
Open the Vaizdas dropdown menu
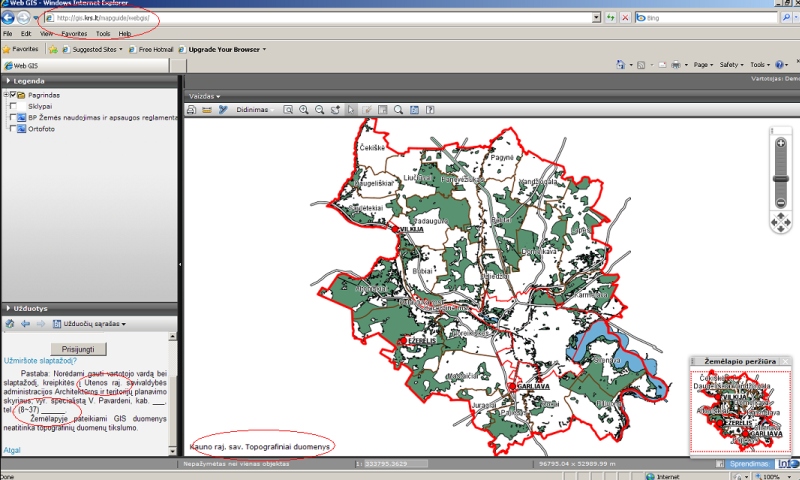pyautogui.click(x=204, y=96)
